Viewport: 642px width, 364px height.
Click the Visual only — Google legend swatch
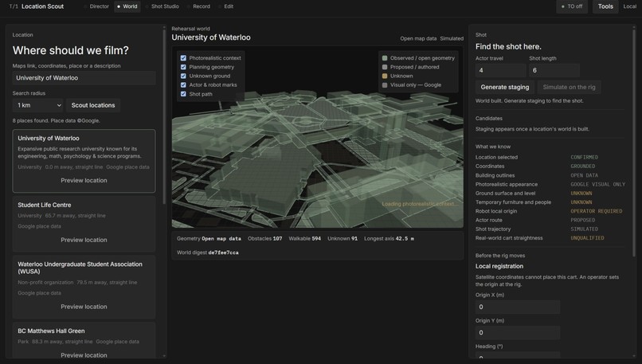coord(385,85)
